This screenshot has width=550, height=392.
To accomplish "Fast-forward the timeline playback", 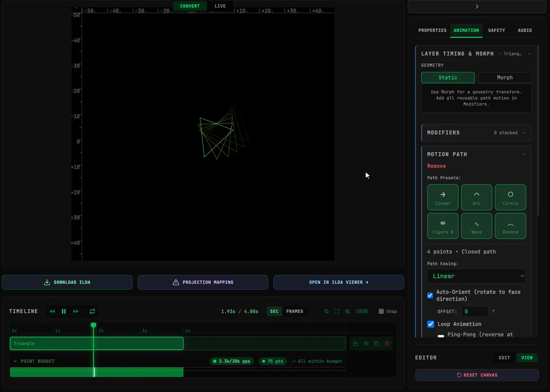I will pos(76,312).
